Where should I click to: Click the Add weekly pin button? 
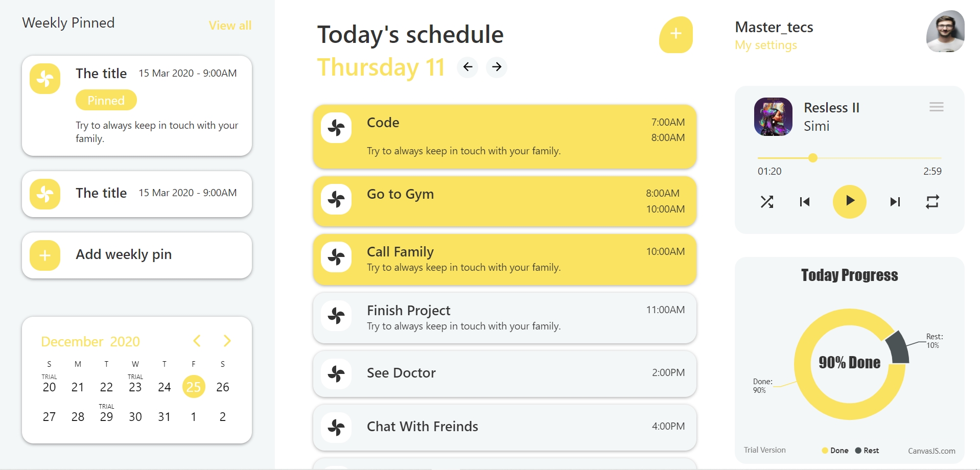coord(137,255)
